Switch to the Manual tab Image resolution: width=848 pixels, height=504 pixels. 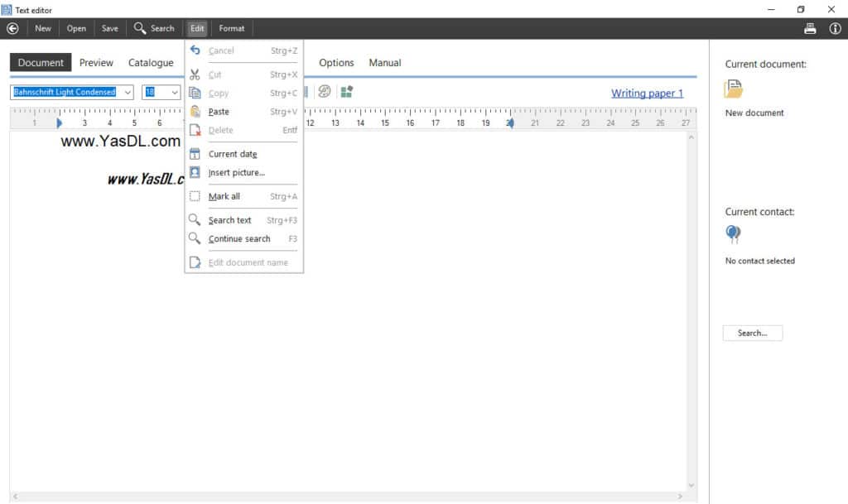(385, 63)
